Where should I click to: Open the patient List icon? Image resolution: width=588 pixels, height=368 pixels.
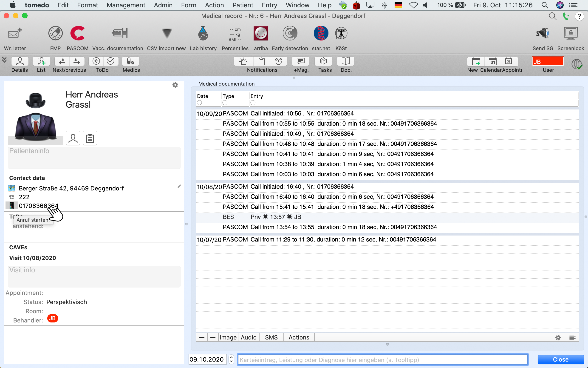(x=41, y=61)
